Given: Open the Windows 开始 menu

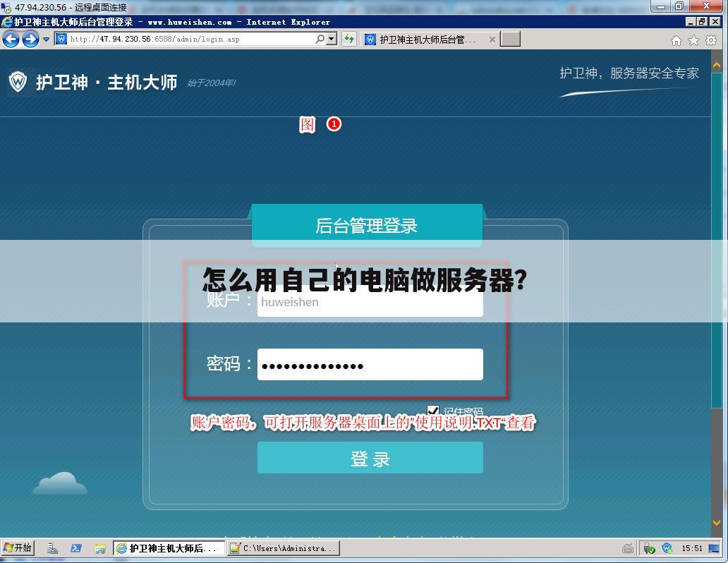Looking at the screenshot, I should 17,547.
